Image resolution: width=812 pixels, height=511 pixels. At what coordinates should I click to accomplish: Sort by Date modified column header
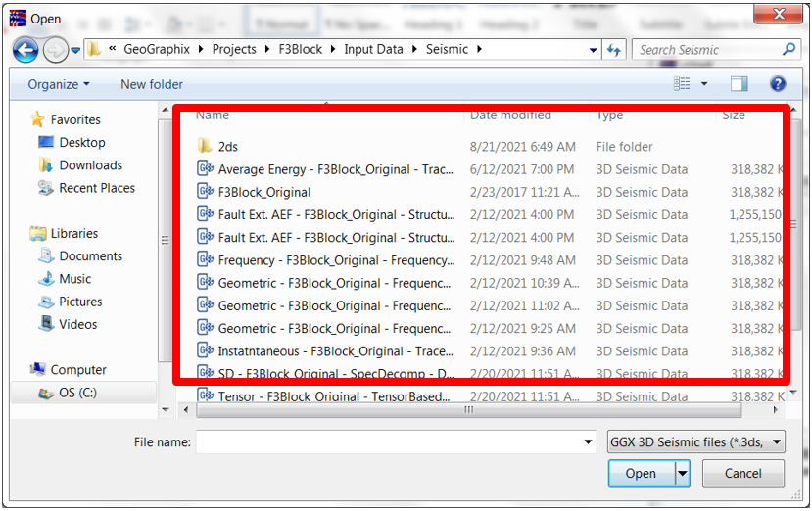point(510,115)
